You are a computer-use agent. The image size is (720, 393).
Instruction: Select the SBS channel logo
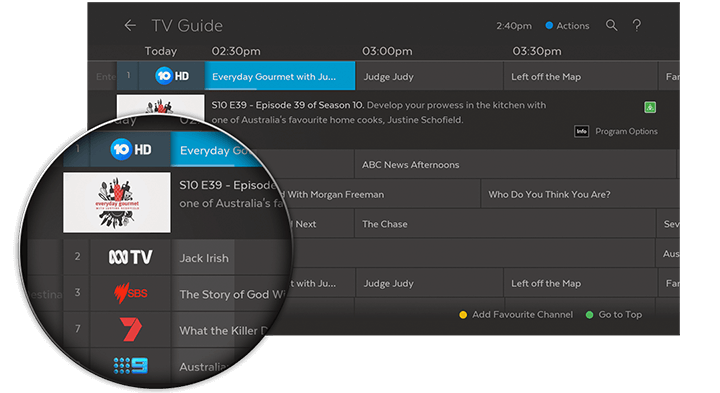click(x=130, y=293)
